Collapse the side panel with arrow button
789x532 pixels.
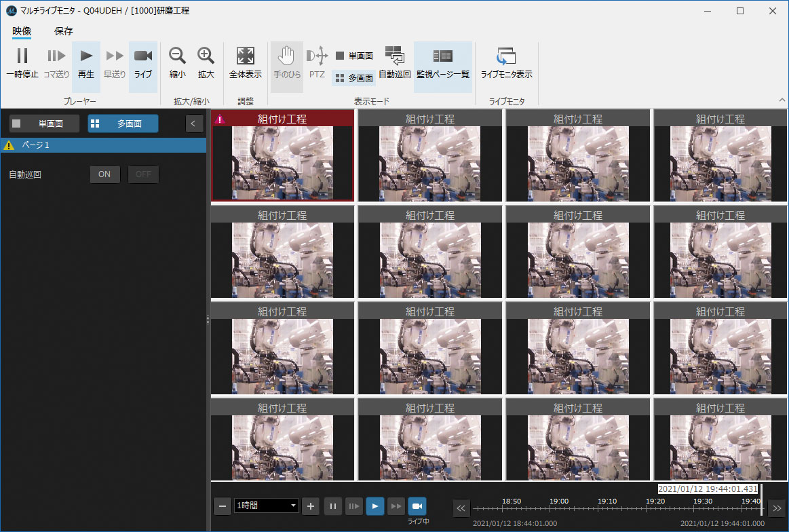pos(195,123)
